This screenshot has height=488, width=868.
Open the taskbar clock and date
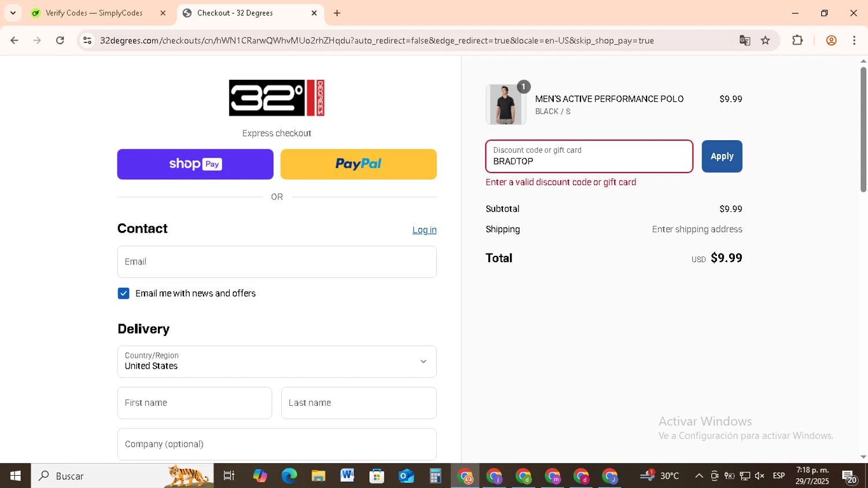[x=812, y=476]
